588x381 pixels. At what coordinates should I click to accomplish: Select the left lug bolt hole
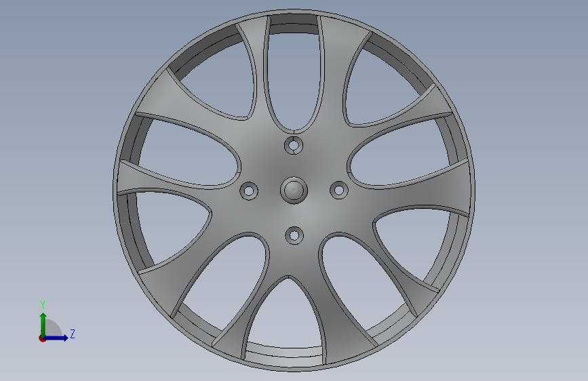(x=249, y=191)
